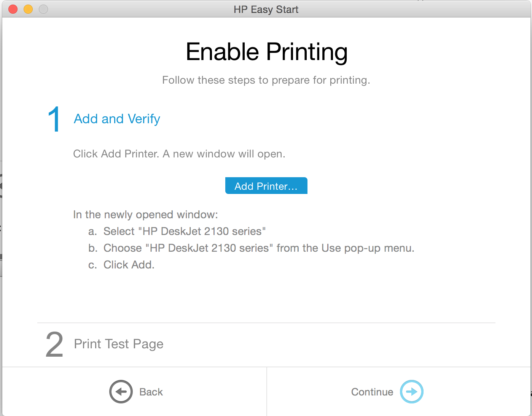Select the step 2 numeral icon
The height and width of the screenshot is (416, 532).
[54, 344]
